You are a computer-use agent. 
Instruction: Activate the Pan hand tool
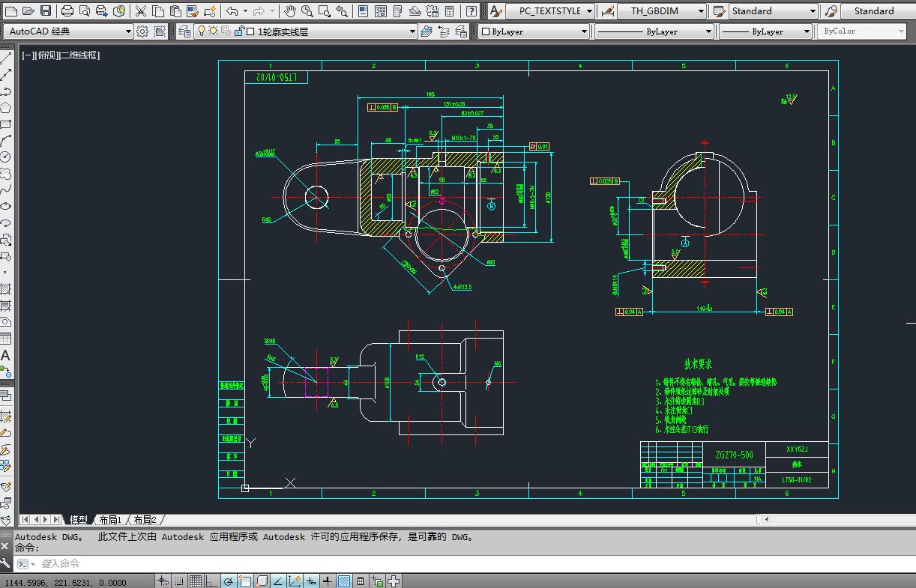coord(289,10)
